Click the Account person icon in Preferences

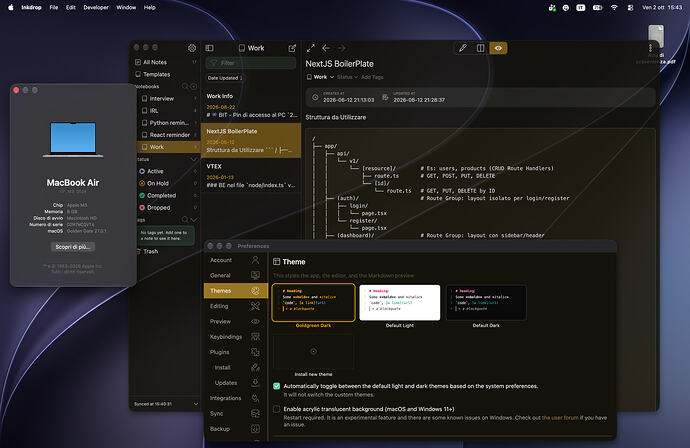coord(255,260)
